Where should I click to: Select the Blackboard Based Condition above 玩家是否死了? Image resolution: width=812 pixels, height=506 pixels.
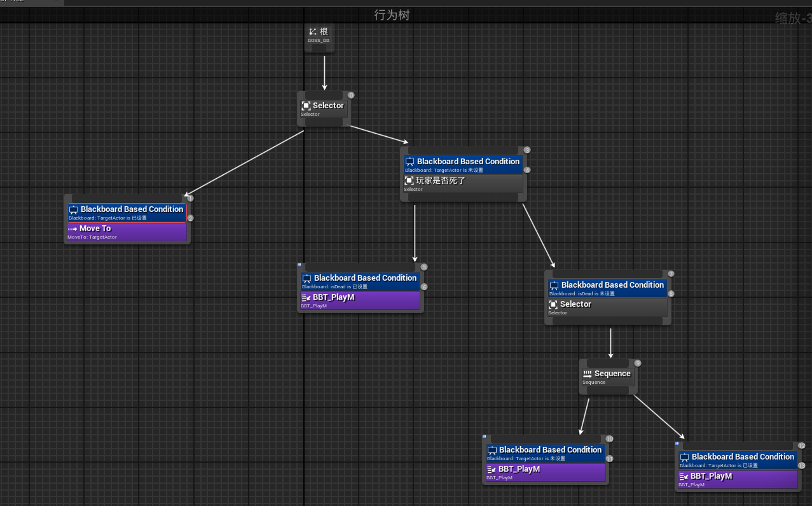(x=469, y=162)
